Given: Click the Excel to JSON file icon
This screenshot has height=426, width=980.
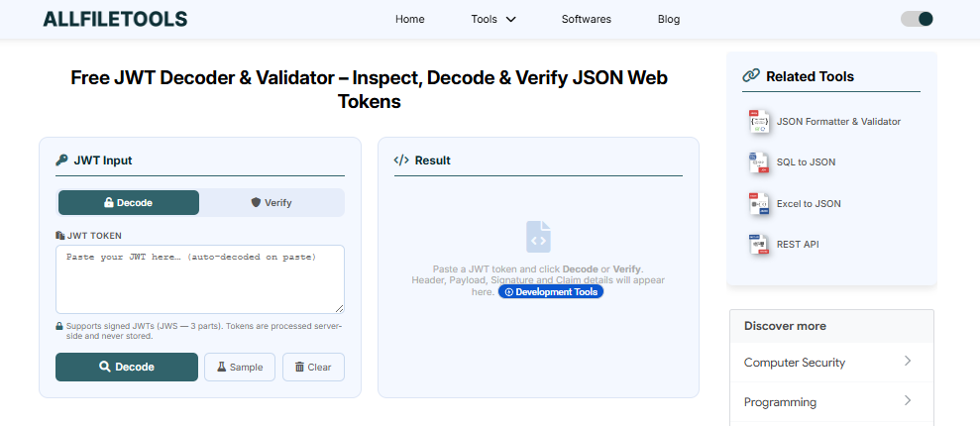Looking at the screenshot, I should 759,204.
